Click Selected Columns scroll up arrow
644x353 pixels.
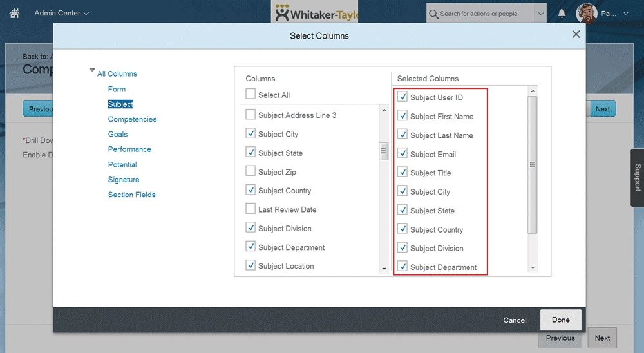click(533, 91)
